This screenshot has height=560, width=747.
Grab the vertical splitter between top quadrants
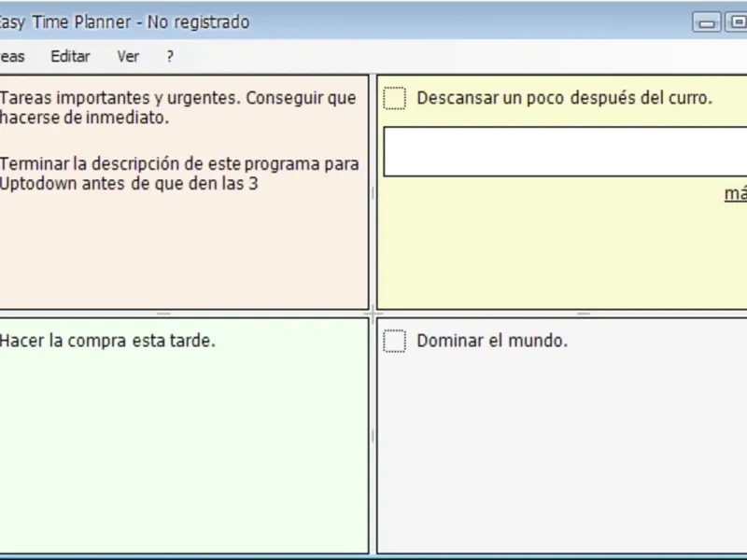pyautogui.click(x=373, y=193)
